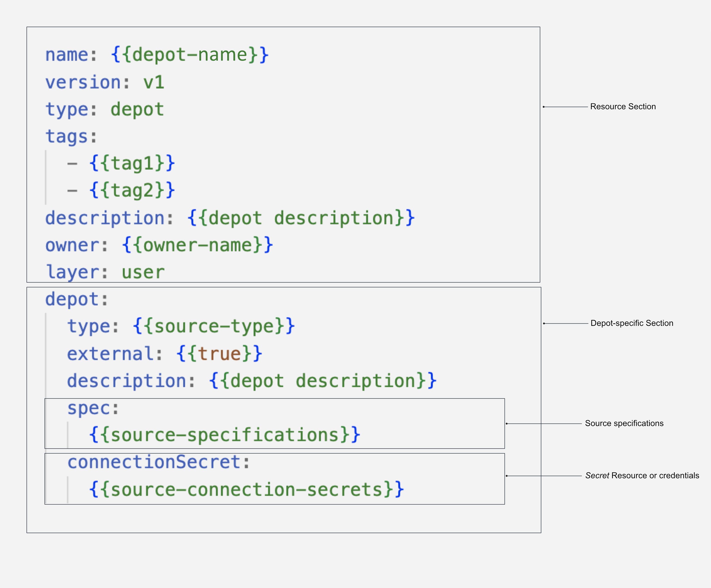Select the {{tag1}} list entry
Viewport: 711px width, 588px height.
(132, 163)
